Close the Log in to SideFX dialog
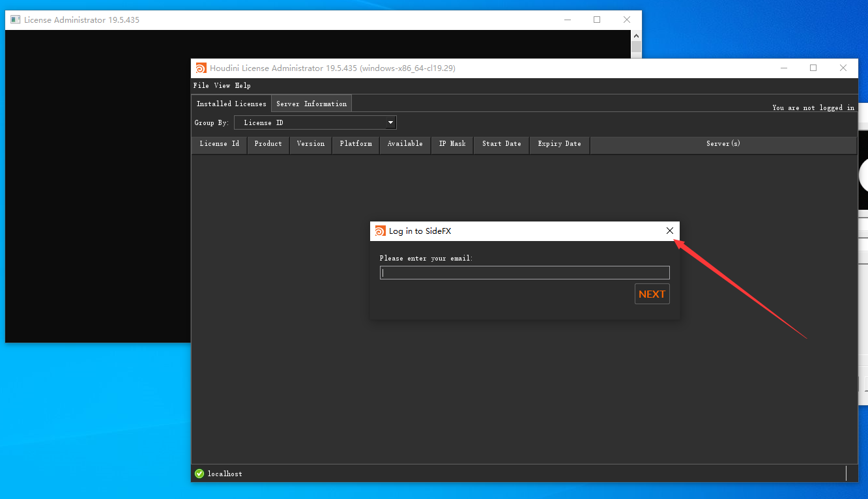This screenshot has width=868, height=499. point(669,231)
